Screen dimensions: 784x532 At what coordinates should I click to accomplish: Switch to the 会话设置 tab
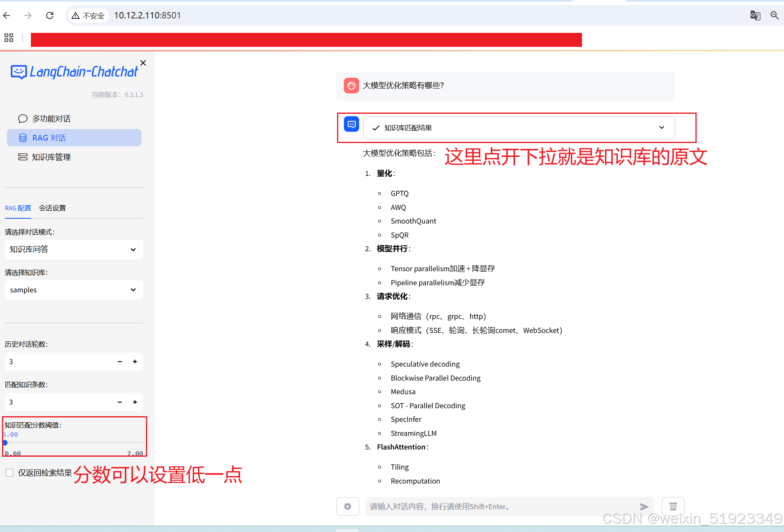(x=52, y=208)
